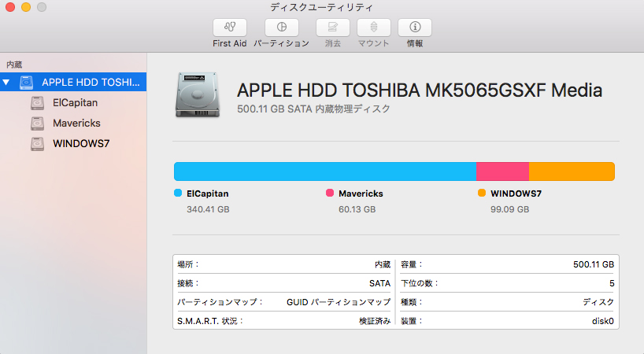
Task: Click the パーティションマップ label
Action: click(x=220, y=302)
